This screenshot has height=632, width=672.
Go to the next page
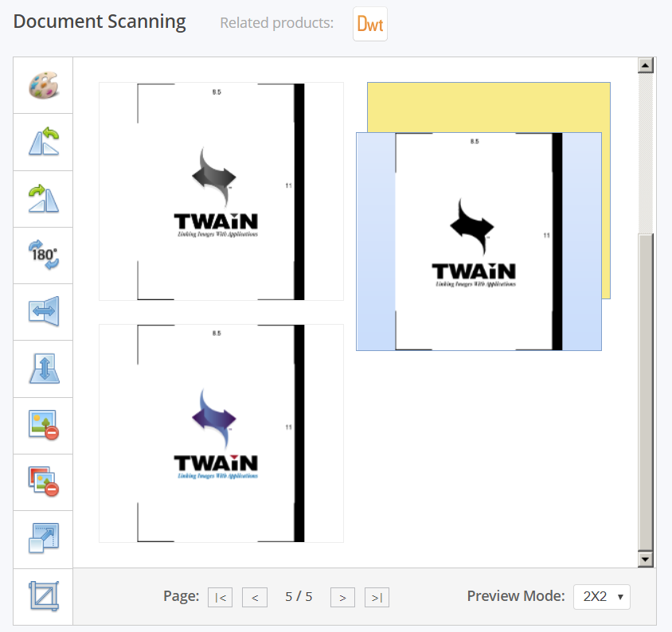point(342,597)
